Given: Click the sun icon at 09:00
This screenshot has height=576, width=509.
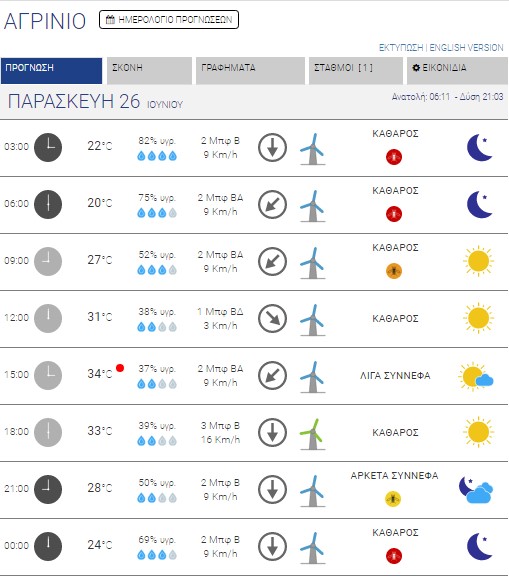Looking at the screenshot, I should [x=478, y=261].
